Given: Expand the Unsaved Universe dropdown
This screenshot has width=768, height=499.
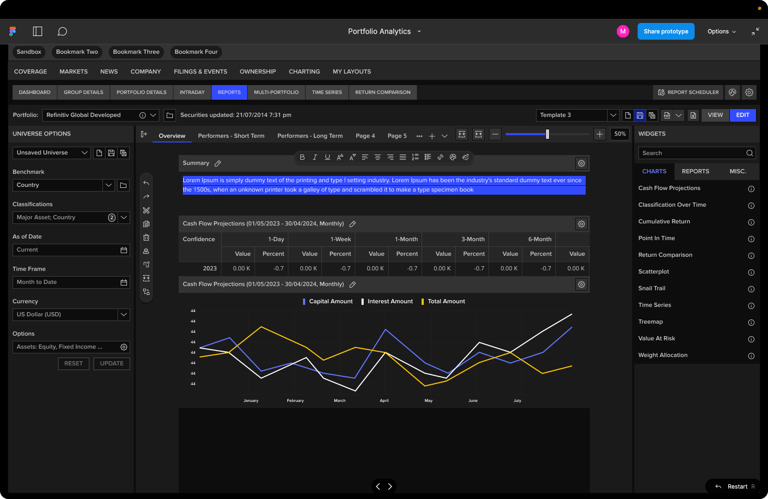Looking at the screenshot, I should tap(84, 153).
